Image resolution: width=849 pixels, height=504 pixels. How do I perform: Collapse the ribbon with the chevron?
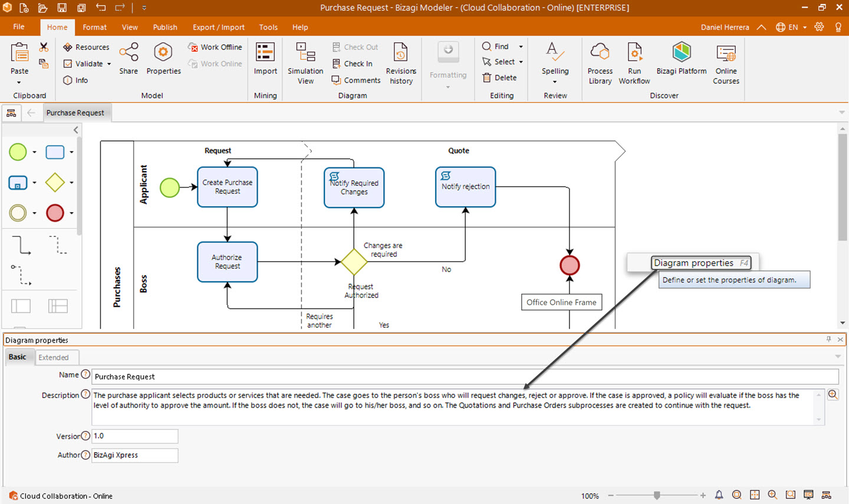click(762, 27)
